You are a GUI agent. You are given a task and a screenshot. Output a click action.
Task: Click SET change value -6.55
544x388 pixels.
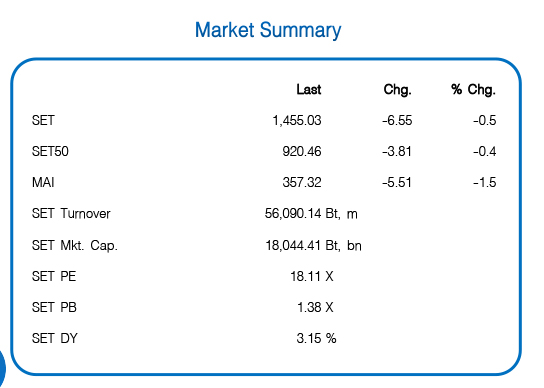click(x=397, y=120)
